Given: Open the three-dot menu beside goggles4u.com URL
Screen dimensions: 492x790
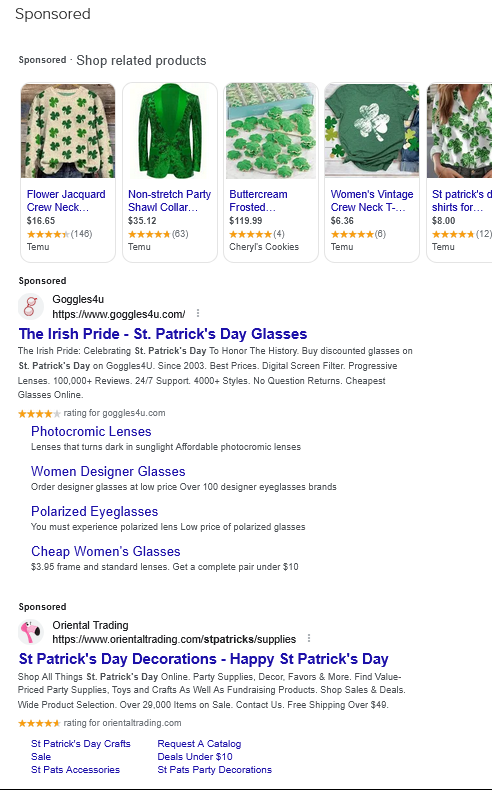Looking at the screenshot, I should click(x=198, y=314).
